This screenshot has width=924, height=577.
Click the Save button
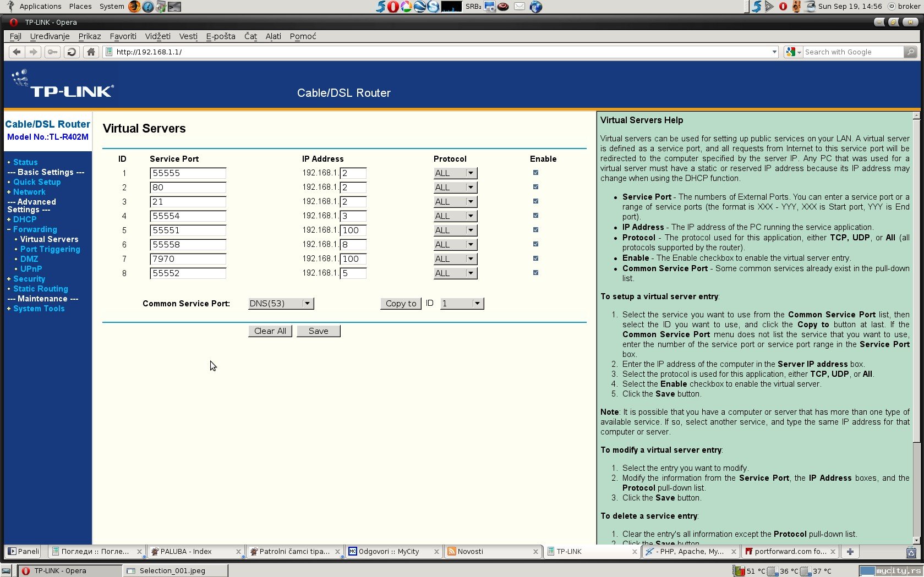pyautogui.click(x=318, y=331)
